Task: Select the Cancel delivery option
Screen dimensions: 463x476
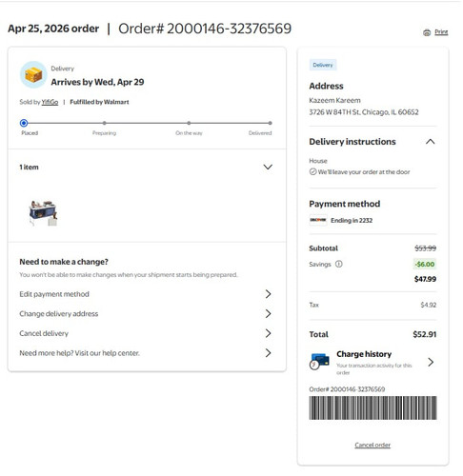Action: click(x=147, y=333)
